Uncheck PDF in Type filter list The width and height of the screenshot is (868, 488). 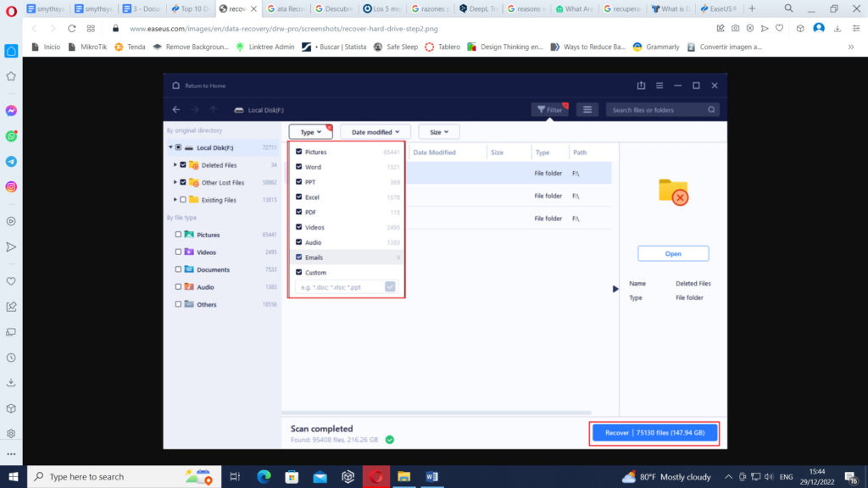pos(299,212)
